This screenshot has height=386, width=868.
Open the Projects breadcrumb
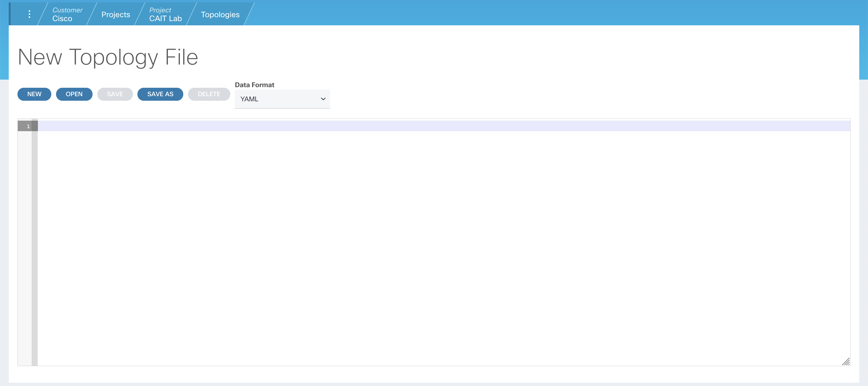(115, 14)
